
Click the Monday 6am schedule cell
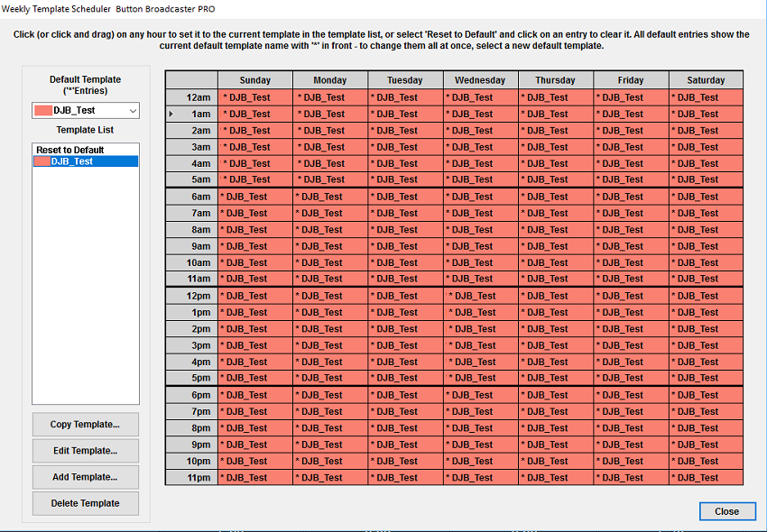point(329,197)
